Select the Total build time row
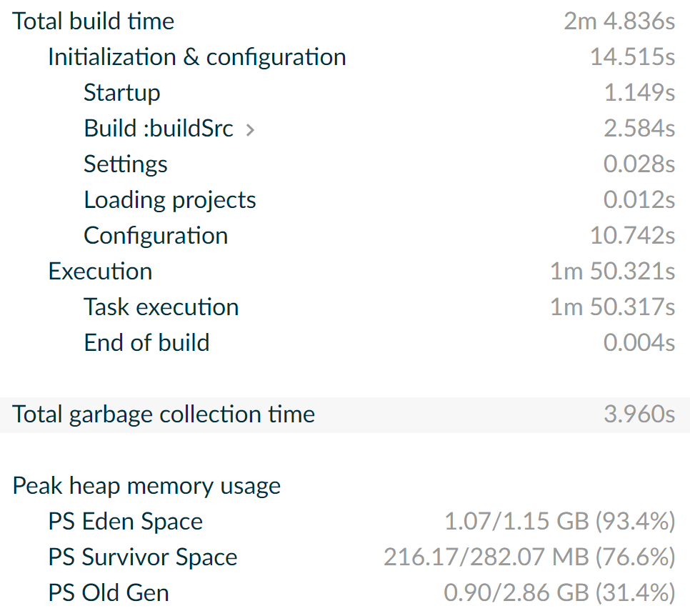Screen dimensions: 690x616 (x=94, y=21)
